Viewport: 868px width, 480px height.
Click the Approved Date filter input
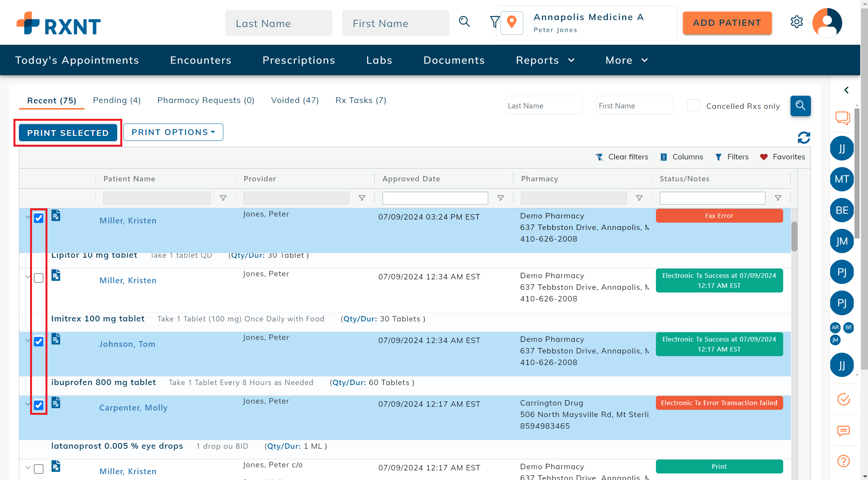(435, 198)
